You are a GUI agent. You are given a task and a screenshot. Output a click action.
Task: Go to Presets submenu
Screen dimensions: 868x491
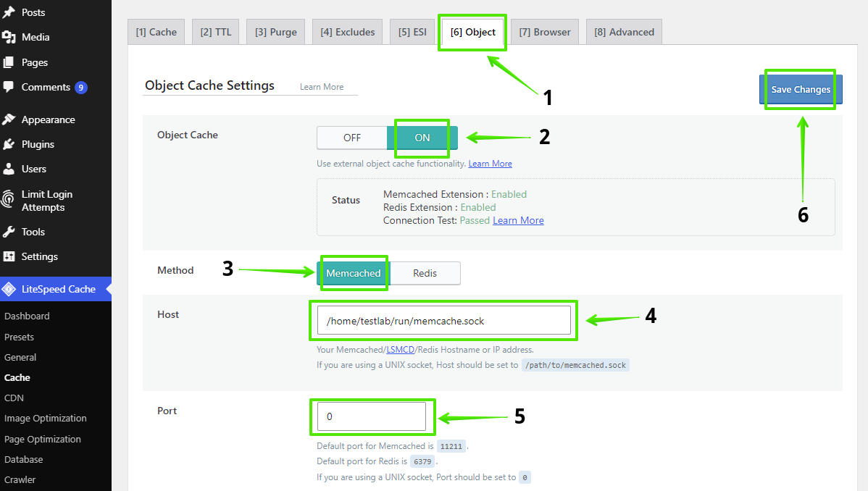pos(19,337)
